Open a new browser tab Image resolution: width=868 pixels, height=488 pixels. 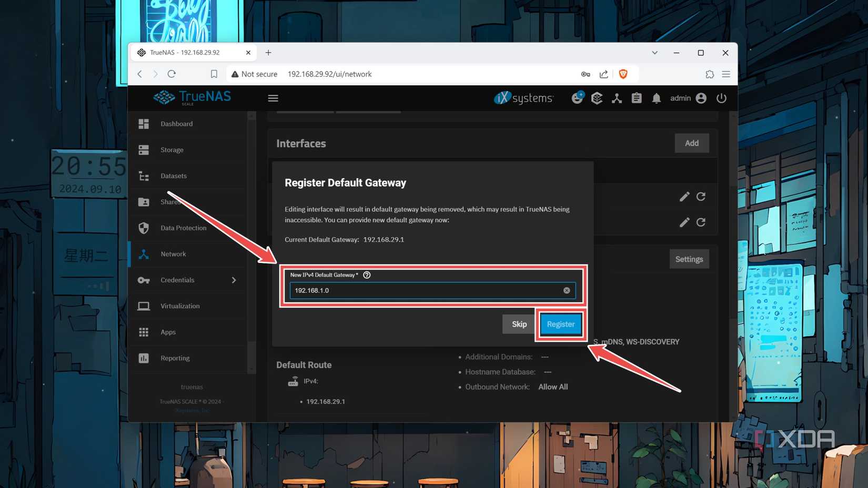pos(268,53)
